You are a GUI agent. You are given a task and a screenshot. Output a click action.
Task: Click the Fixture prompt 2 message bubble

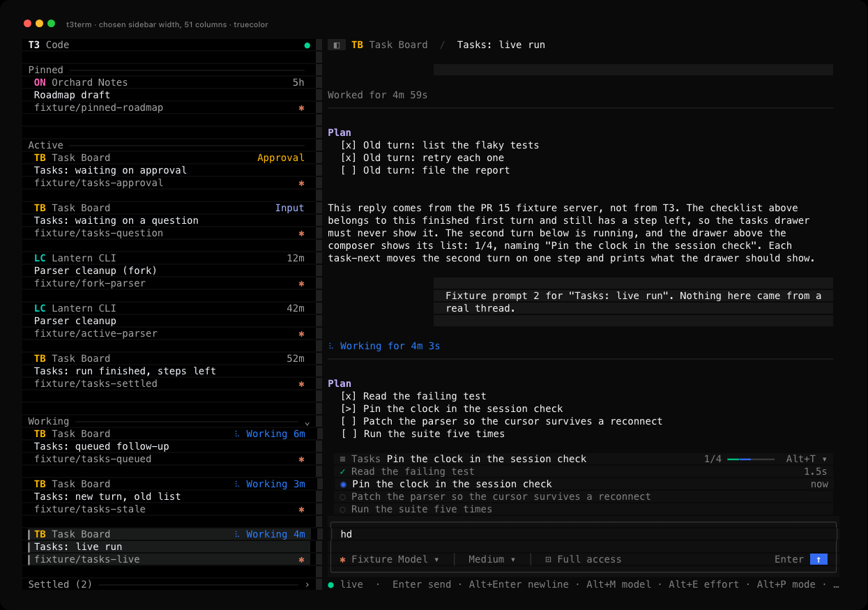click(633, 302)
